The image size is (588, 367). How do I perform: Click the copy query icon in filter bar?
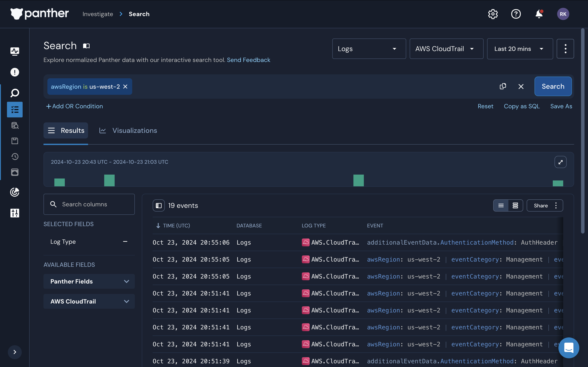[x=503, y=86]
